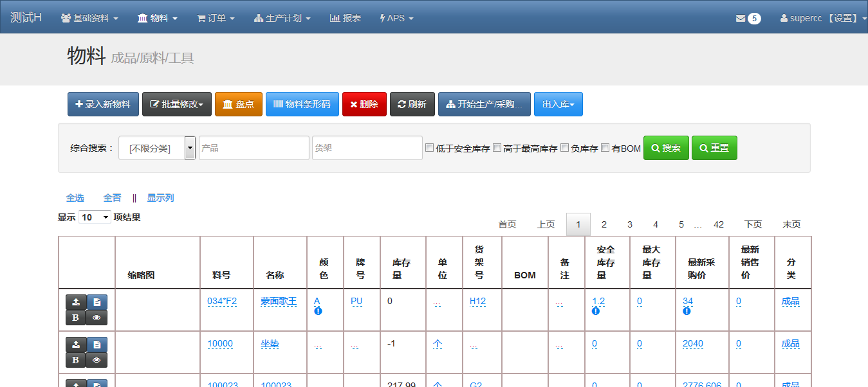This screenshot has height=387, width=868.
Task: Open the [不限分类] category dropdown
Action: pos(157,148)
